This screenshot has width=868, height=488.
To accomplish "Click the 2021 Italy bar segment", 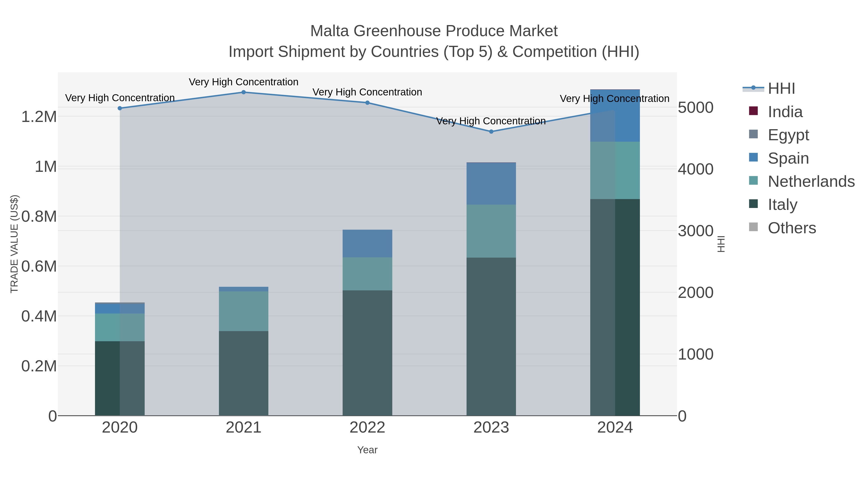I will [244, 373].
